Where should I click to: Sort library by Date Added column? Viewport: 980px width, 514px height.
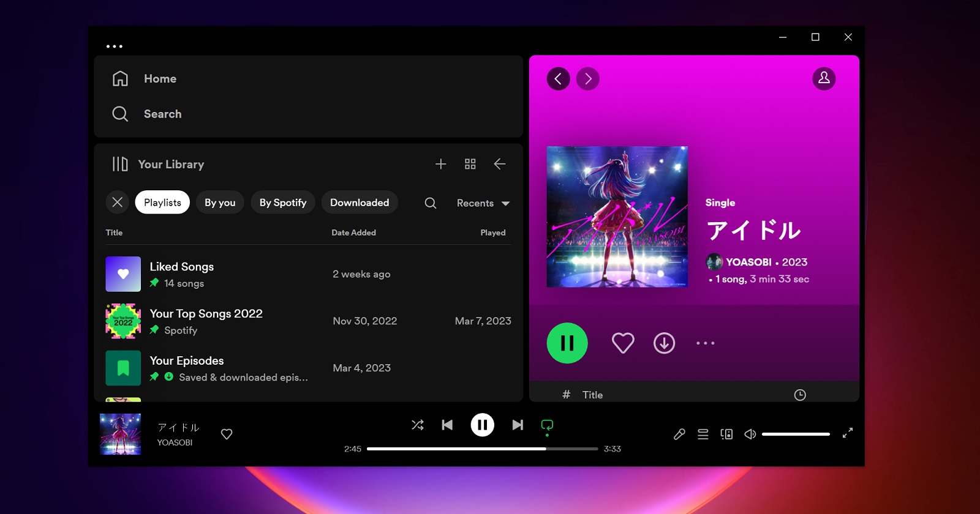(353, 233)
